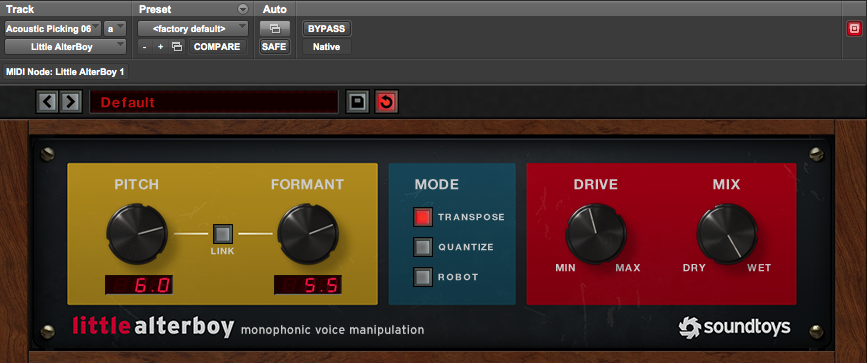Click the PITCH knob
Image resolution: width=867 pixels, height=363 pixels.
click(x=137, y=234)
